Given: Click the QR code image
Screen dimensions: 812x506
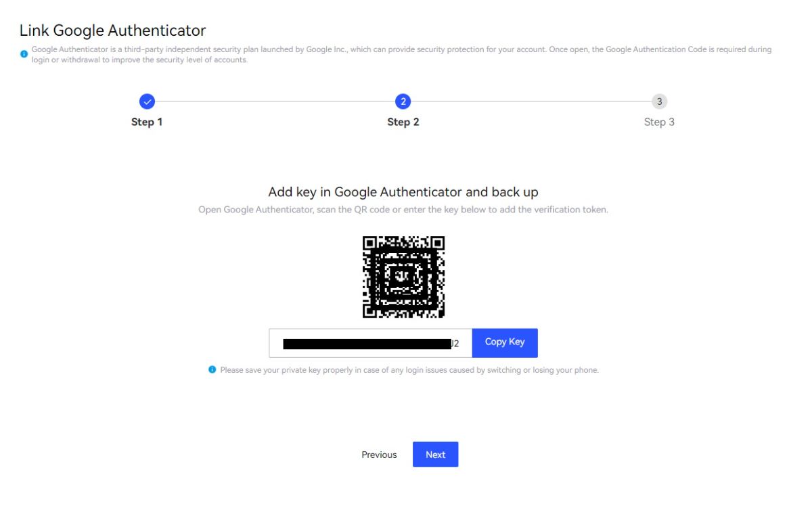Looking at the screenshot, I should click(x=403, y=277).
